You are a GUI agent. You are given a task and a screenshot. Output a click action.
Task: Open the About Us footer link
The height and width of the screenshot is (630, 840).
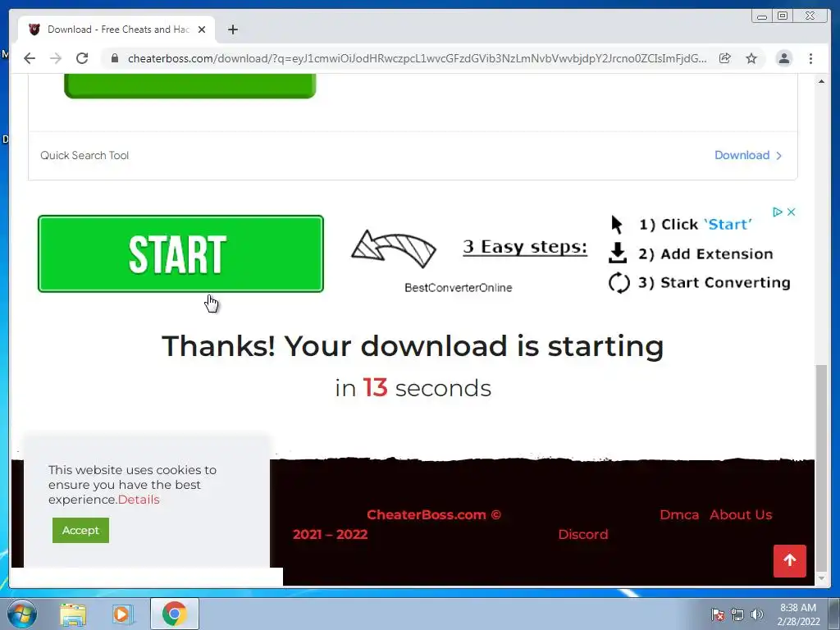click(x=741, y=515)
